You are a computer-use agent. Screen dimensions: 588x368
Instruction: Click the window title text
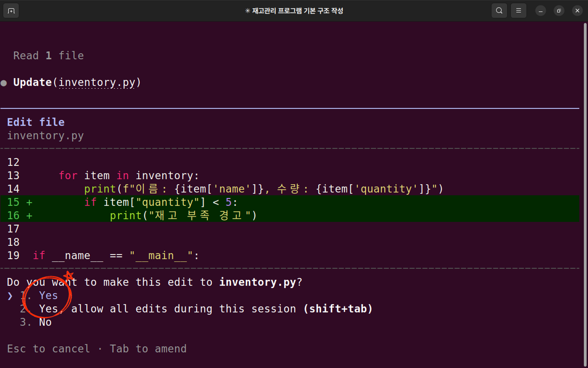pos(294,11)
